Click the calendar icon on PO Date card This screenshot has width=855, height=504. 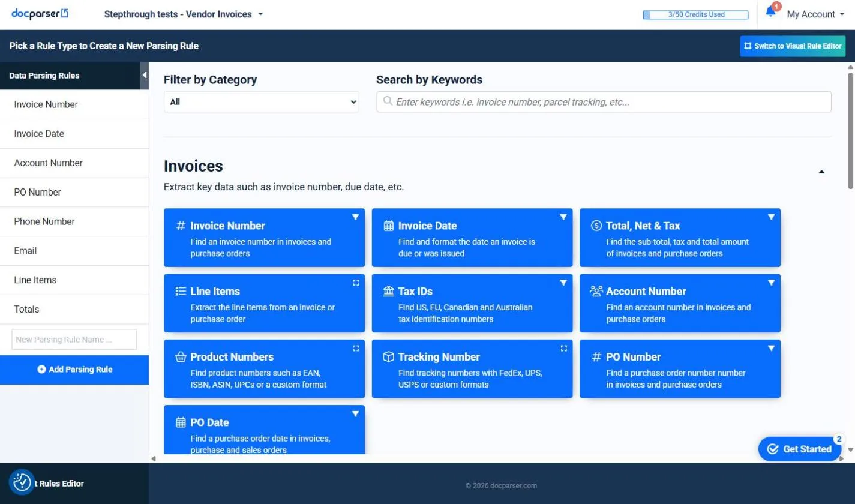click(181, 422)
